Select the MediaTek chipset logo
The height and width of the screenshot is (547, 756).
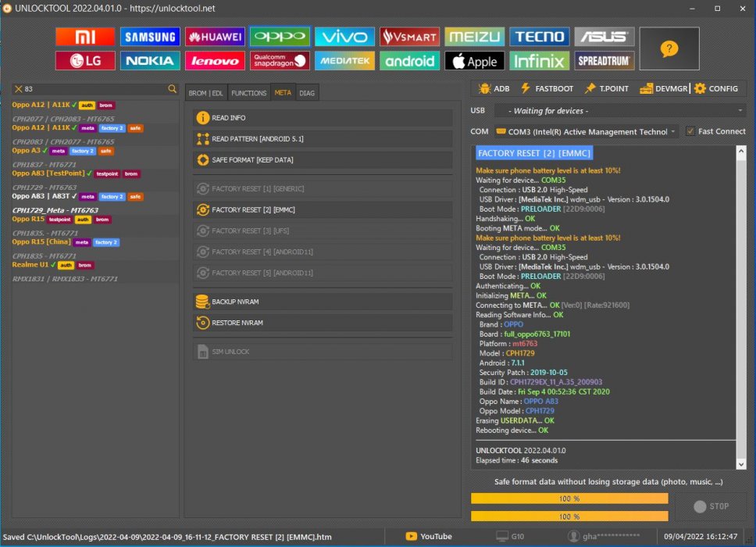tap(344, 61)
